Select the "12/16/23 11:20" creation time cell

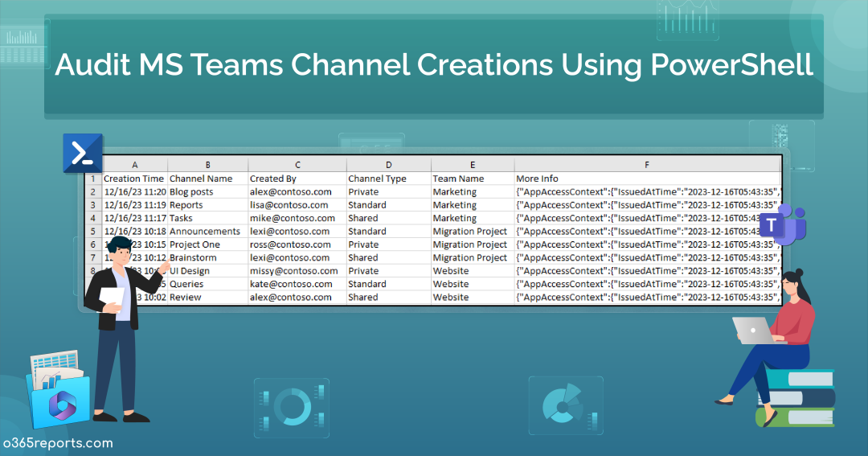[x=135, y=191]
